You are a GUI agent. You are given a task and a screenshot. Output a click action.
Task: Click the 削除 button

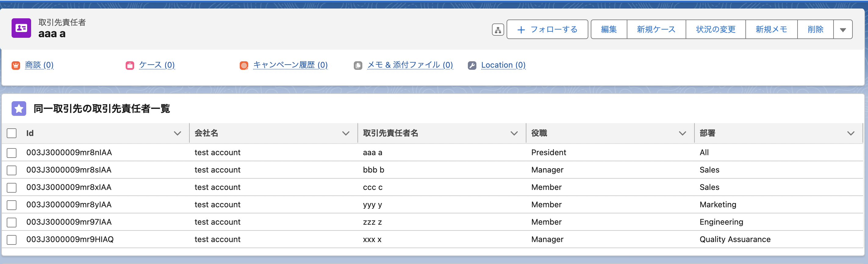tap(816, 30)
